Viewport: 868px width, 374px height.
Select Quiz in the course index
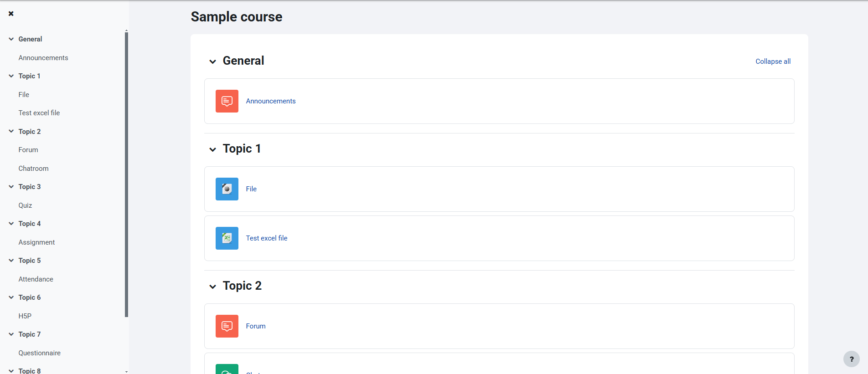point(25,205)
